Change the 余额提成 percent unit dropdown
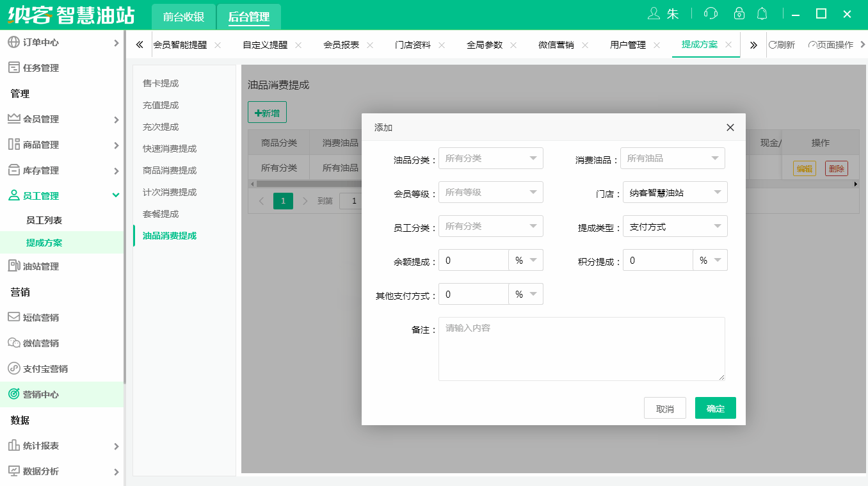Screen dimensions: 868x486 pyautogui.click(x=526, y=260)
